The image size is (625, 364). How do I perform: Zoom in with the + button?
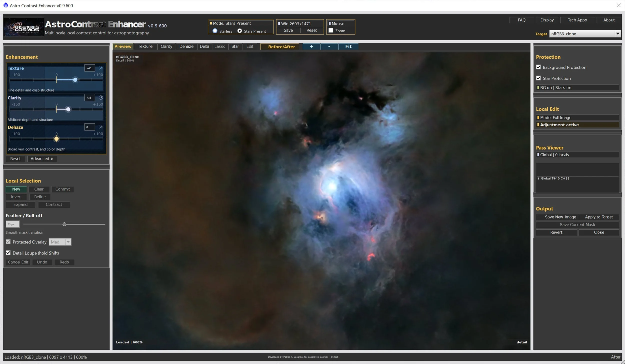click(x=311, y=46)
